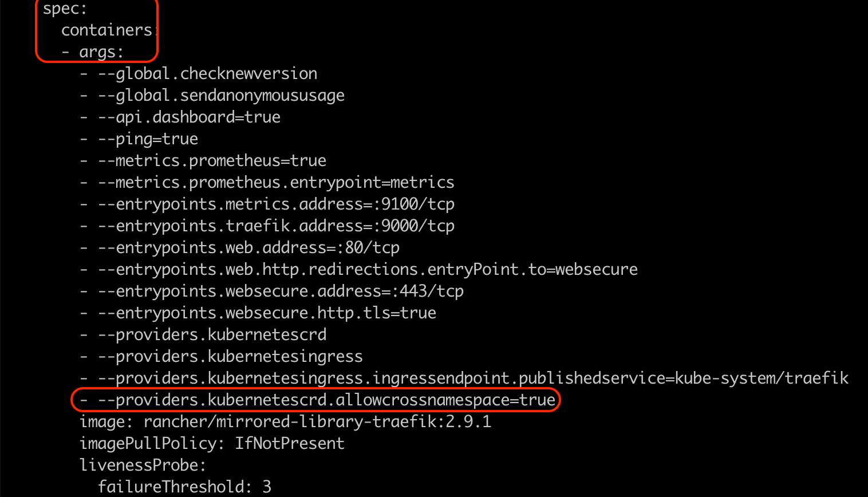
Task: Click the traefik address :9000/tcp line
Action: tap(276, 226)
